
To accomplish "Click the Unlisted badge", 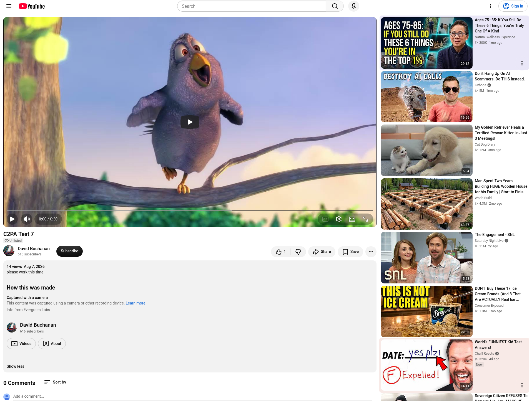I will click(13, 241).
